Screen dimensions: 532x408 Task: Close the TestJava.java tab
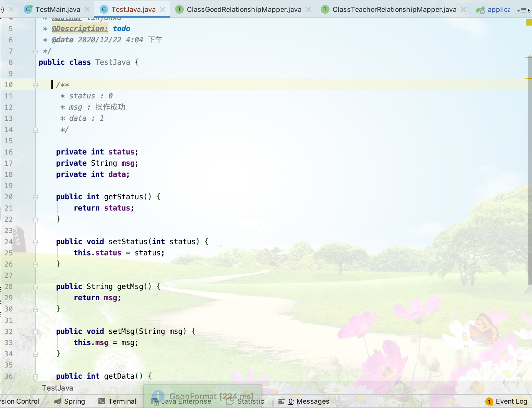(163, 10)
